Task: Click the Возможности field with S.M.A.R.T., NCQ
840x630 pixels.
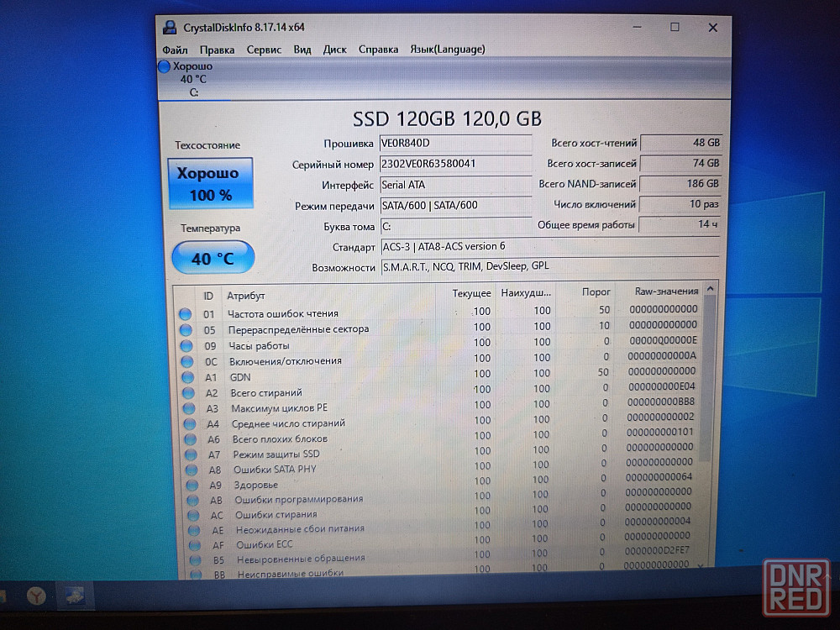Action: [549, 266]
